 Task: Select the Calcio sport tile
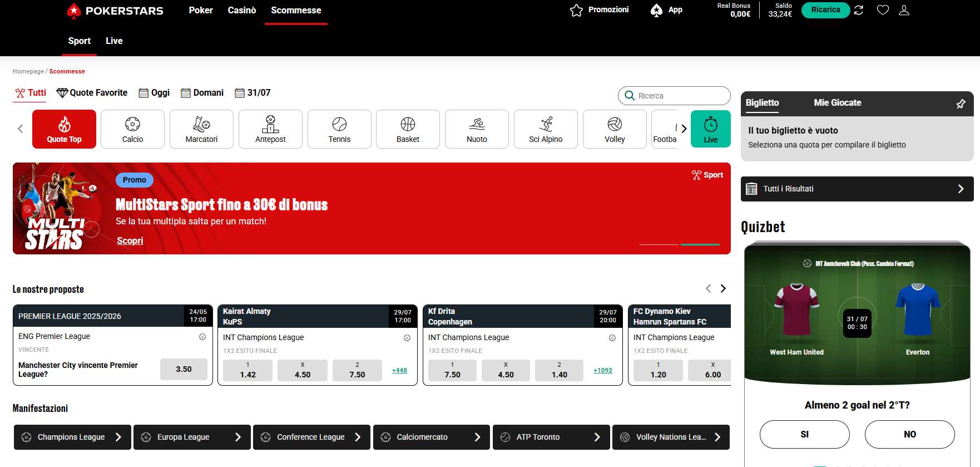pyautogui.click(x=132, y=129)
